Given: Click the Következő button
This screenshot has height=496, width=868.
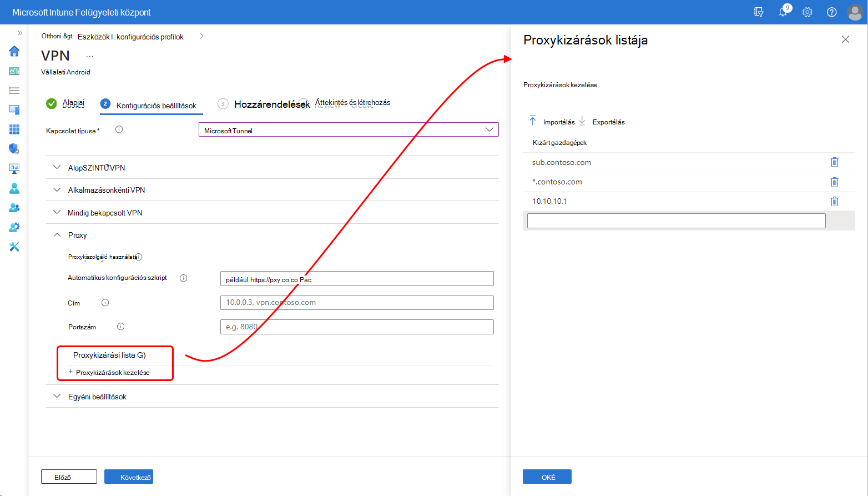Looking at the screenshot, I should [129, 477].
